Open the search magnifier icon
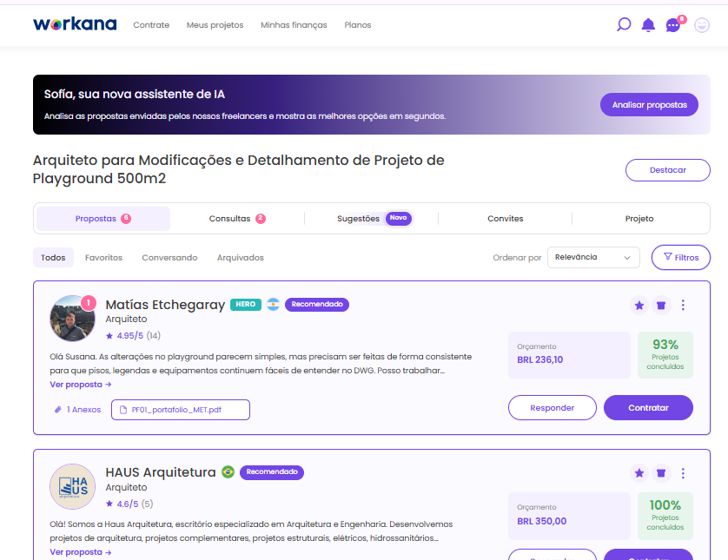This screenshot has width=728, height=560. [624, 24]
